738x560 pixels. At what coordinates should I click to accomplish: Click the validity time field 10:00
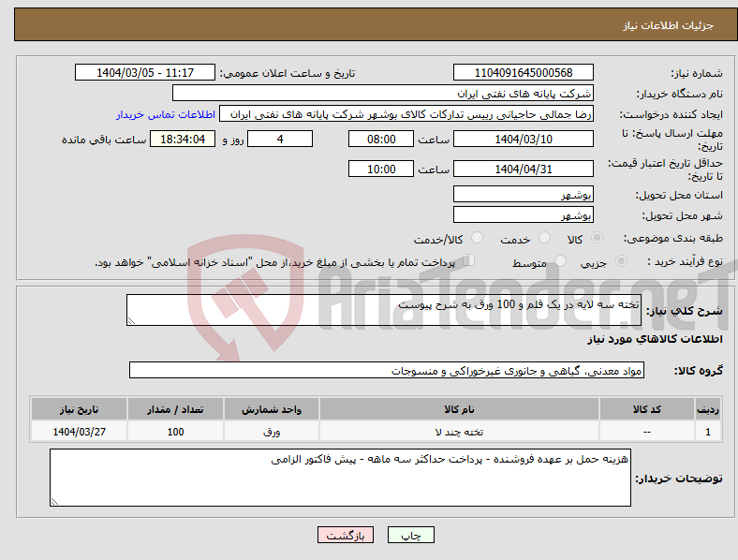click(x=381, y=169)
